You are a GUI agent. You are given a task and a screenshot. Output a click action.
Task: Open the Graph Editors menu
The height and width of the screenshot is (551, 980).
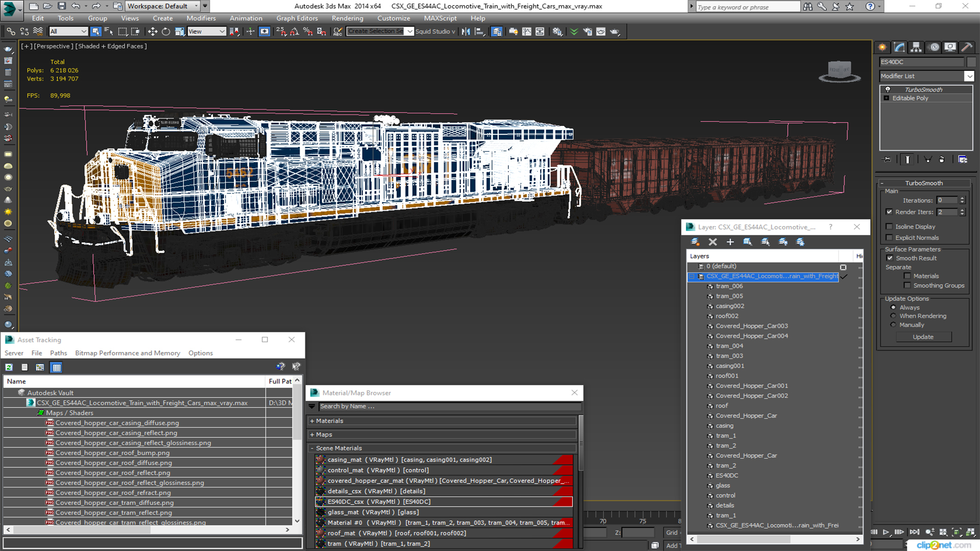coord(297,18)
